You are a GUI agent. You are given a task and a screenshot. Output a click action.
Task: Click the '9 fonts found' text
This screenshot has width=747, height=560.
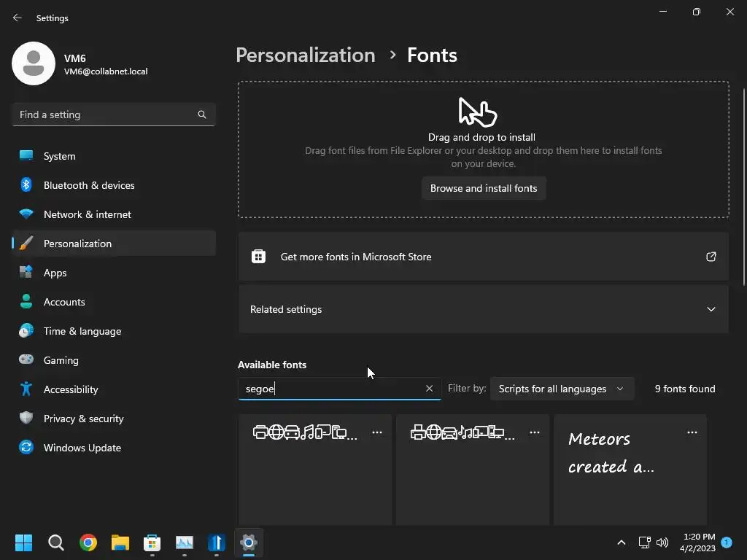tap(684, 389)
